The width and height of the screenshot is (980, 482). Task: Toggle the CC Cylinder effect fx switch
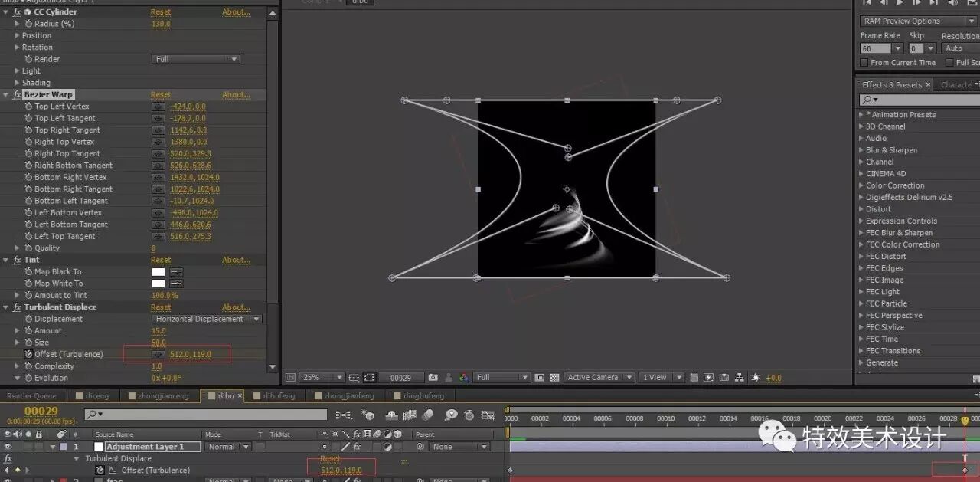coord(17,12)
